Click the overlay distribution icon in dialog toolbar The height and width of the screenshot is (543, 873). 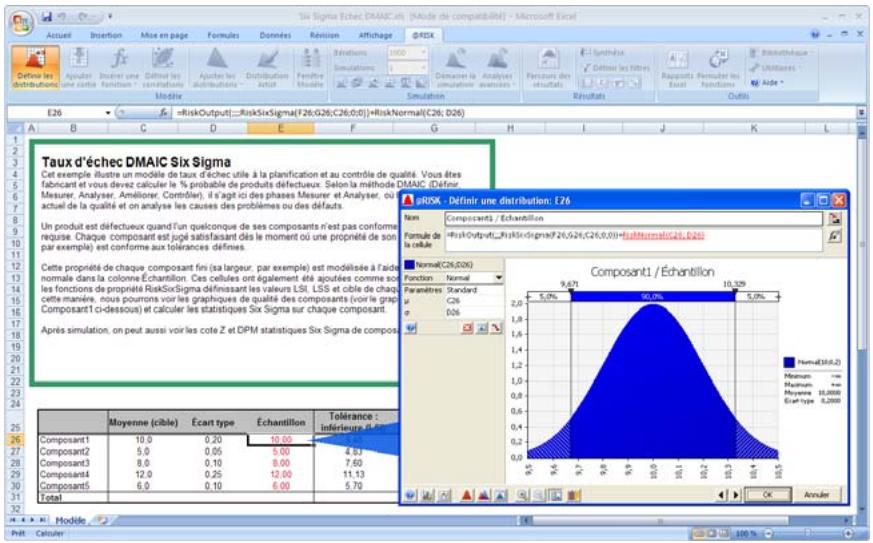[x=483, y=494]
